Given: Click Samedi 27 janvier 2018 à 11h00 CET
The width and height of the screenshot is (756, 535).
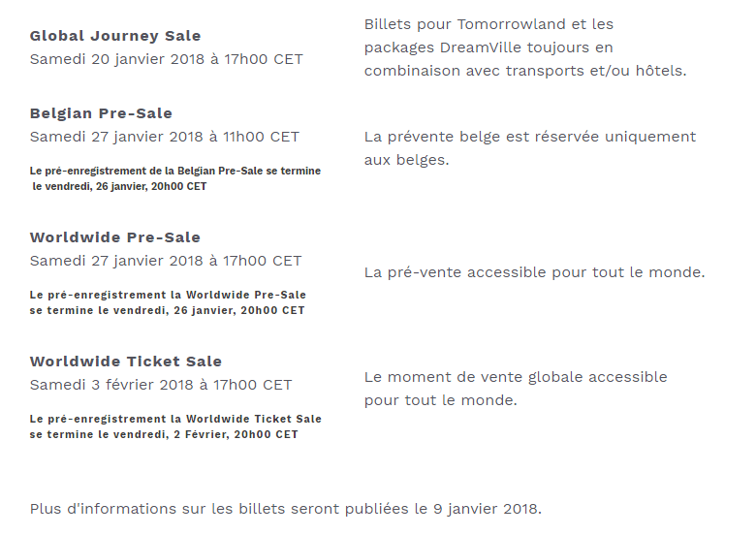Looking at the screenshot, I should (165, 137).
